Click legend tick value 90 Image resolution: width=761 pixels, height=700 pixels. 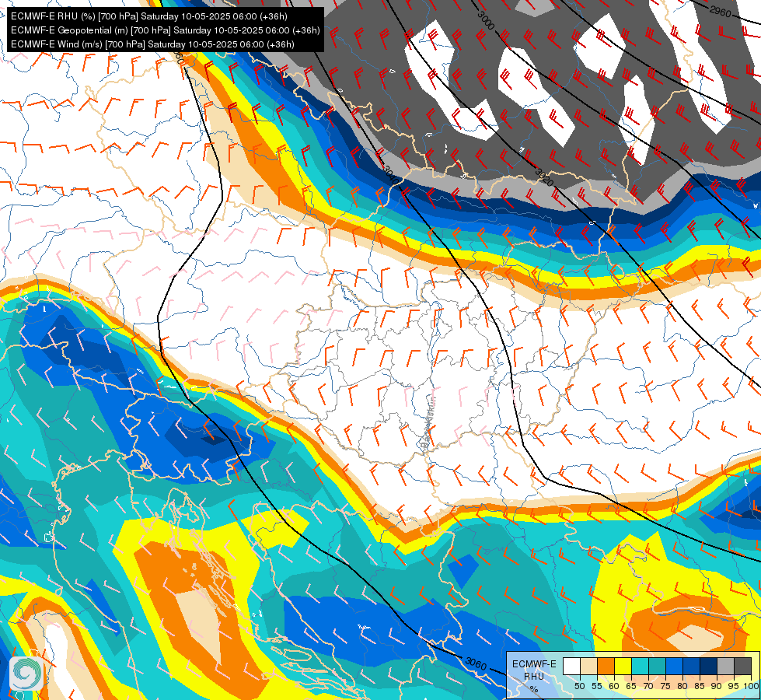click(x=717, y=686)
